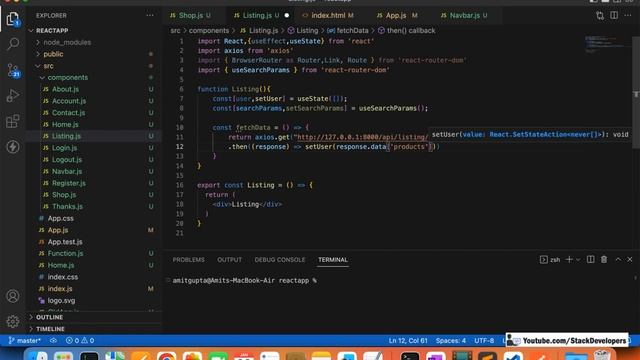Open Function.js in the explorer
640x360 pixels.
[65, 253]
